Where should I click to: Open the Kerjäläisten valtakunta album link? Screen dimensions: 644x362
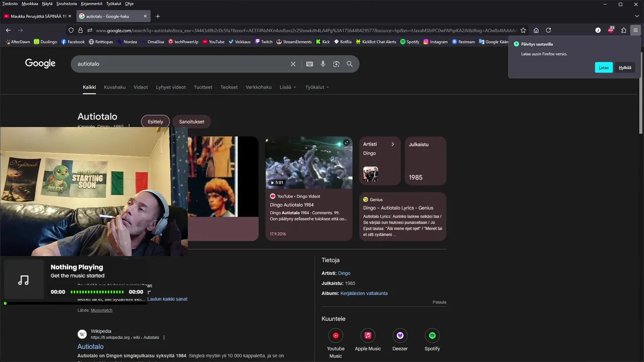[x=364, y=293]
